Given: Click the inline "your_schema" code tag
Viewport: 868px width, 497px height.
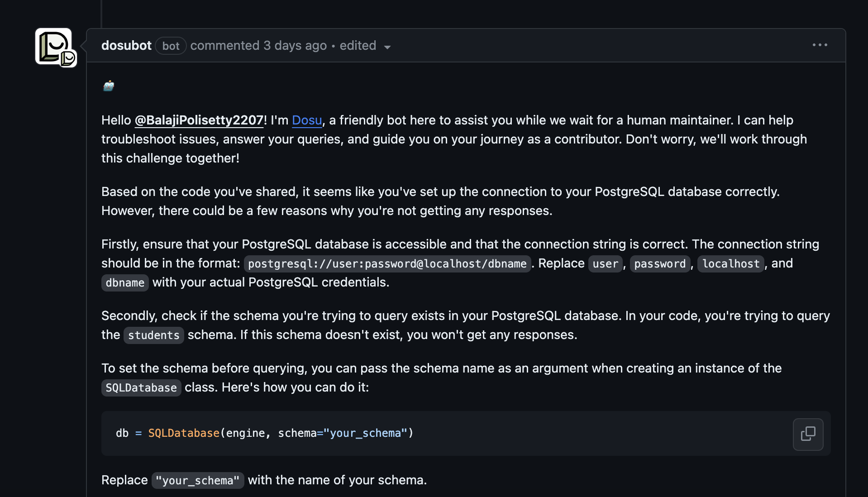Looking at the screenshot, I should 198,480.
